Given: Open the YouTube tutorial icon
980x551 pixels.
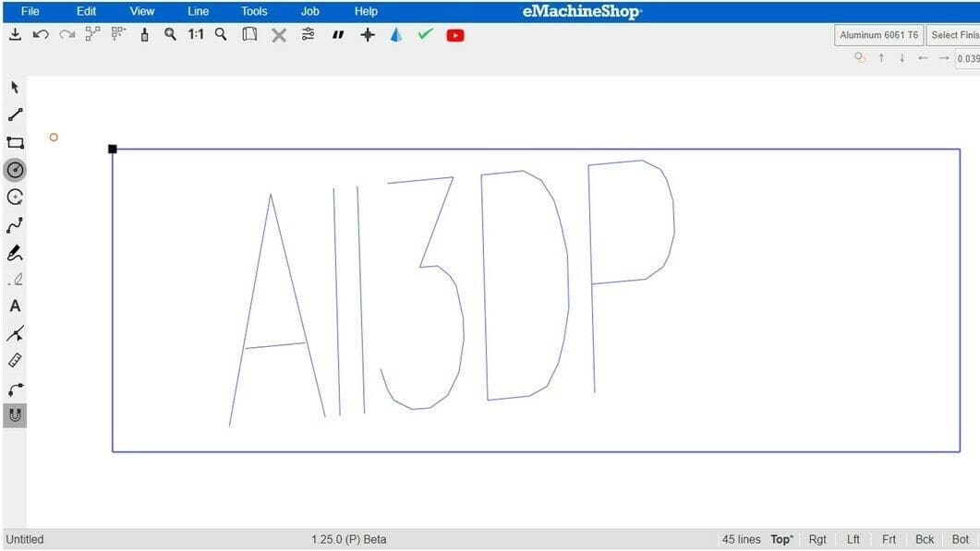Looking at the screenshot, I should tap(455, 36).
